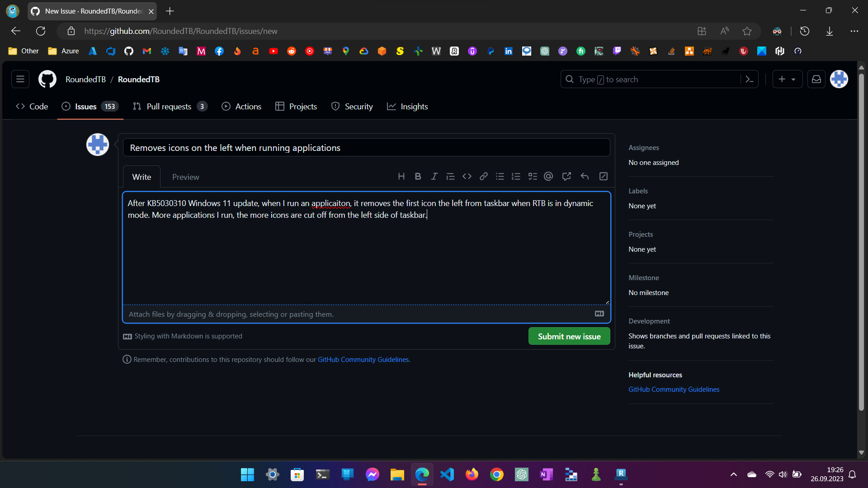This screenshot has height=488, width=868.
Task: Insert a task list
Action: click(x=533, y=176)
